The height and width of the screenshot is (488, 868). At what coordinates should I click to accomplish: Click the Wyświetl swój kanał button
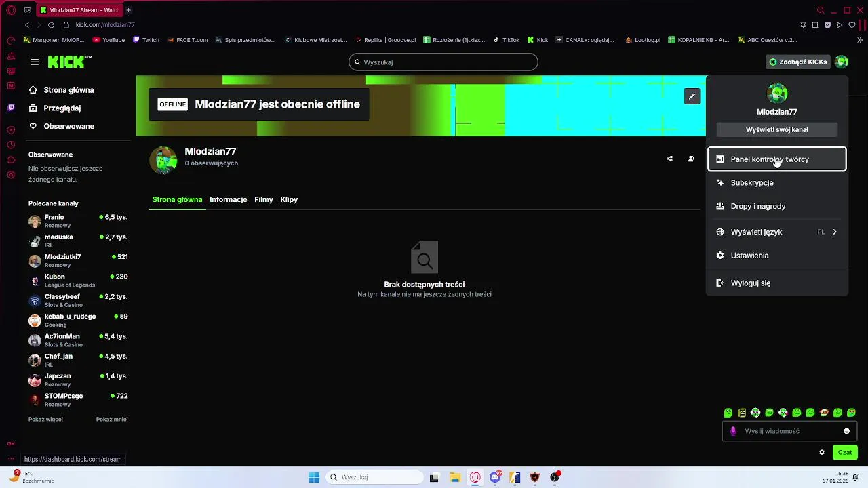point(777,129)
